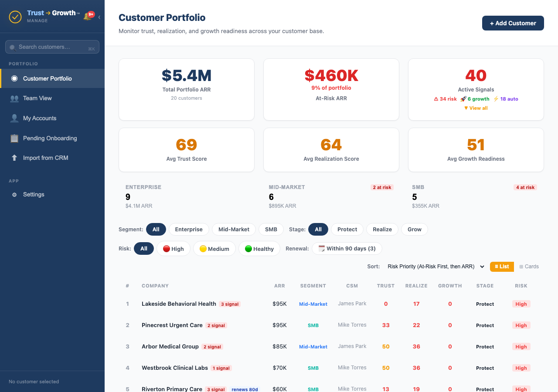Open the notifications bell with 9+ badge
The height and width of the screenshot is (392, 558).
(88, 15)
